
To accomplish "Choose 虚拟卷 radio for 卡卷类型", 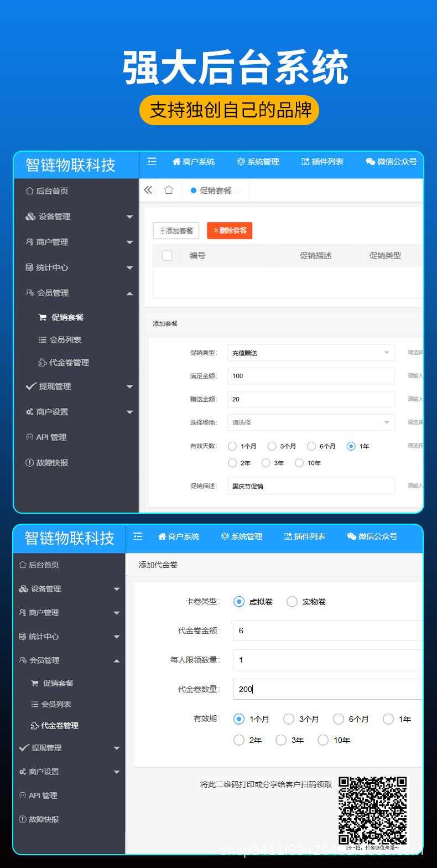I will tap(239, 602).
